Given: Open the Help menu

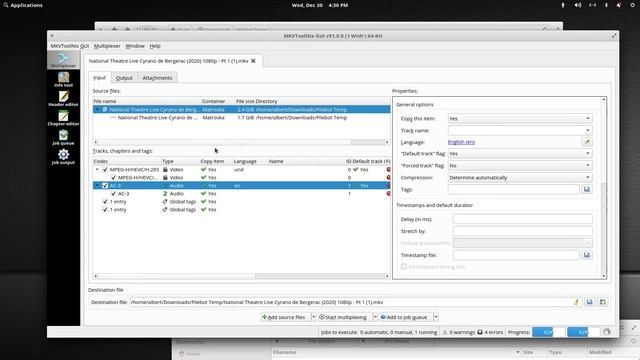Looking at the screenshot, I should click(x=155, y=46).
